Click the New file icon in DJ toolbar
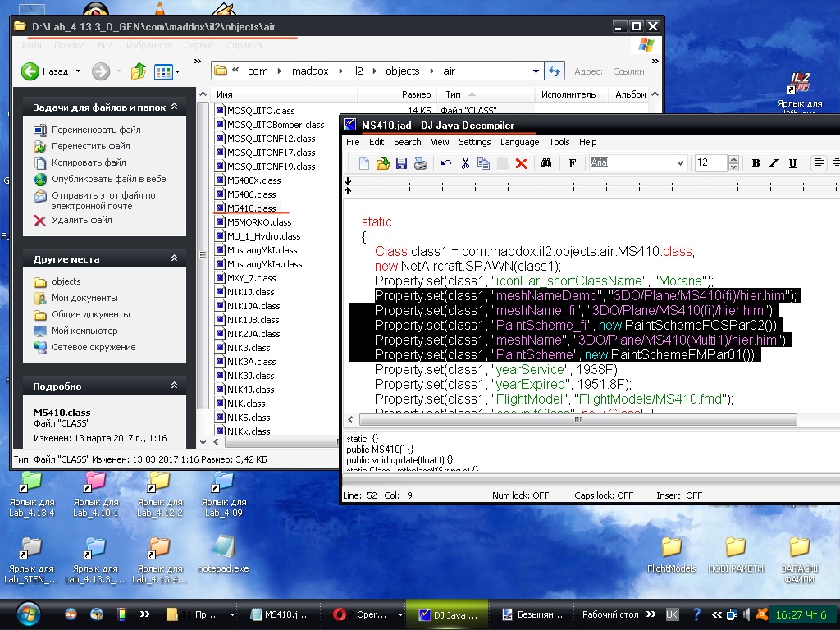 click(363, 163)
